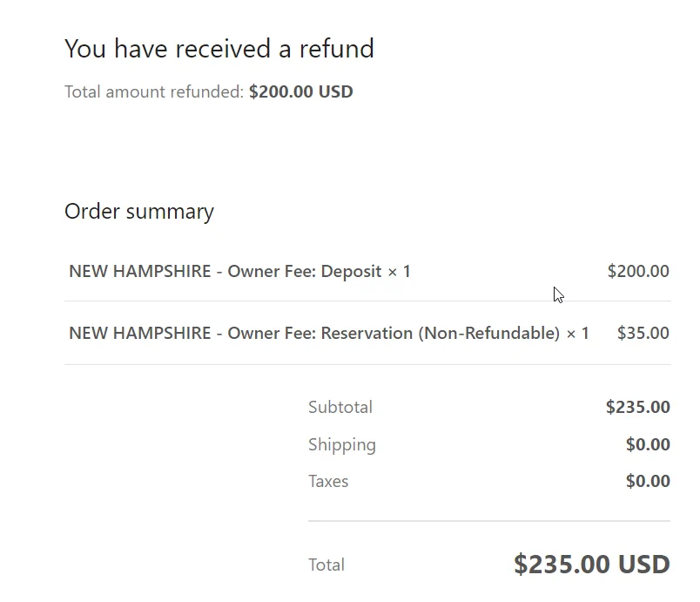
Task: Select the $235.00 USD total amount
Action: click(x=592, y=564)
